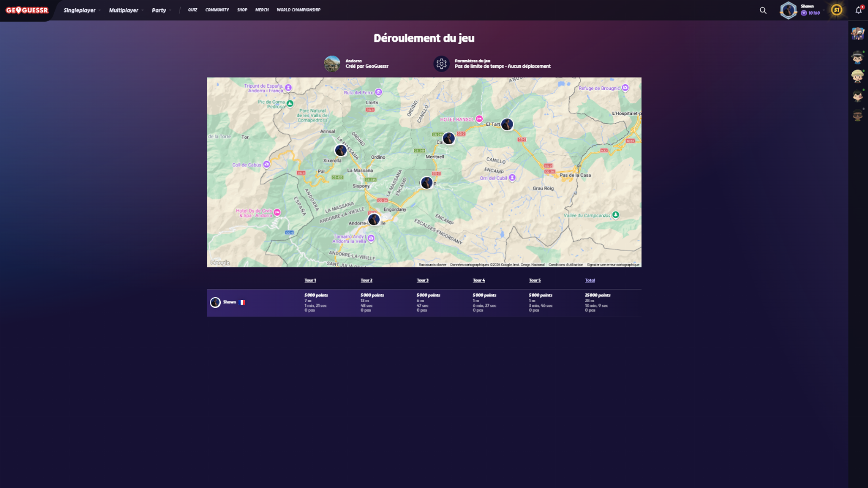Click the Vallée du Campcardos pin
Screen dimensions: 868x488
coord(615,215)
